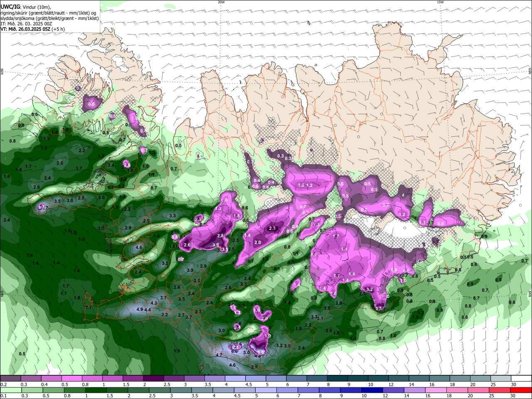Click the '4.9' precipitation value on the map
Screen dimensions: 532x399
point(140,309)
